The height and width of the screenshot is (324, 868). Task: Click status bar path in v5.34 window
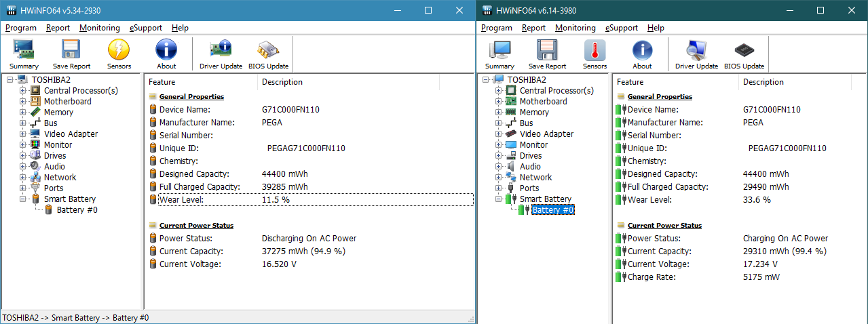click(76, 318)
